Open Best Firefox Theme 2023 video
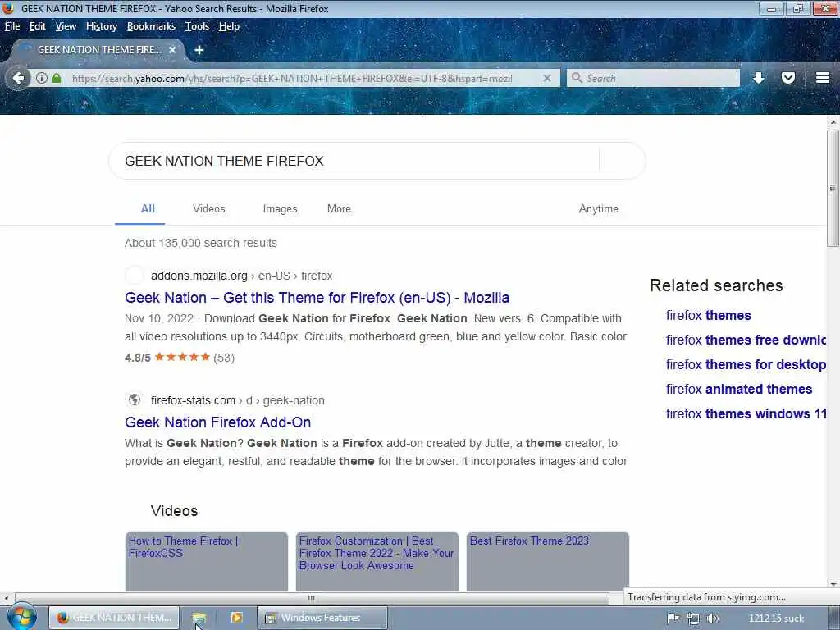Screen dimensions: 840x630 tap(547, 561)
